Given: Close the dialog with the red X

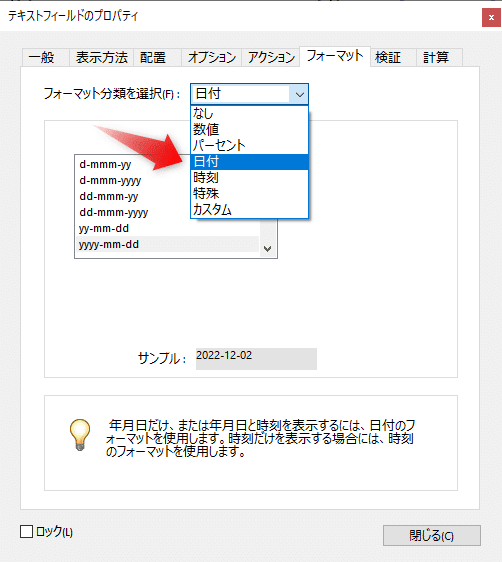Looking at the screenshot, I should (x=491, y=17).
